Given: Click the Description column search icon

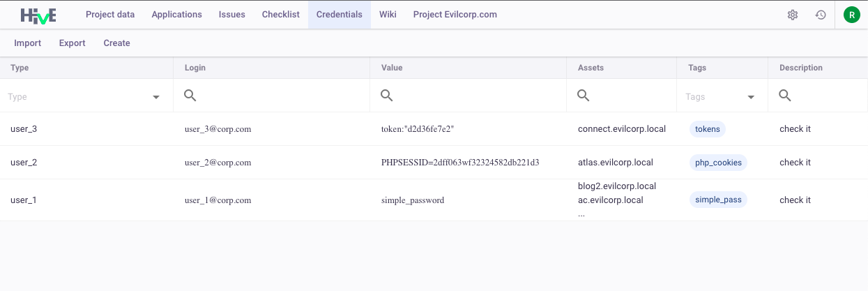Looking at the screenshot, I should coord(784,96).
